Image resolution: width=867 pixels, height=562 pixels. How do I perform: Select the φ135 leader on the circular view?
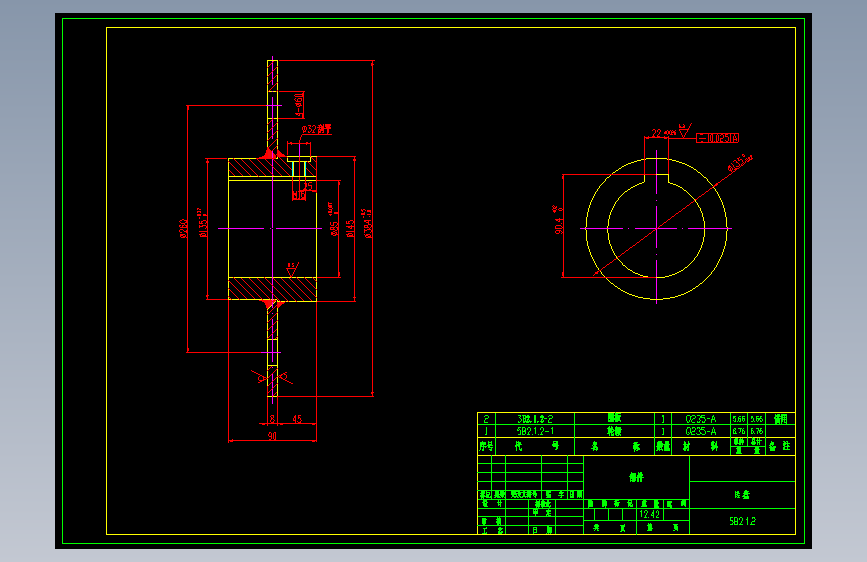tap(740, 163)
